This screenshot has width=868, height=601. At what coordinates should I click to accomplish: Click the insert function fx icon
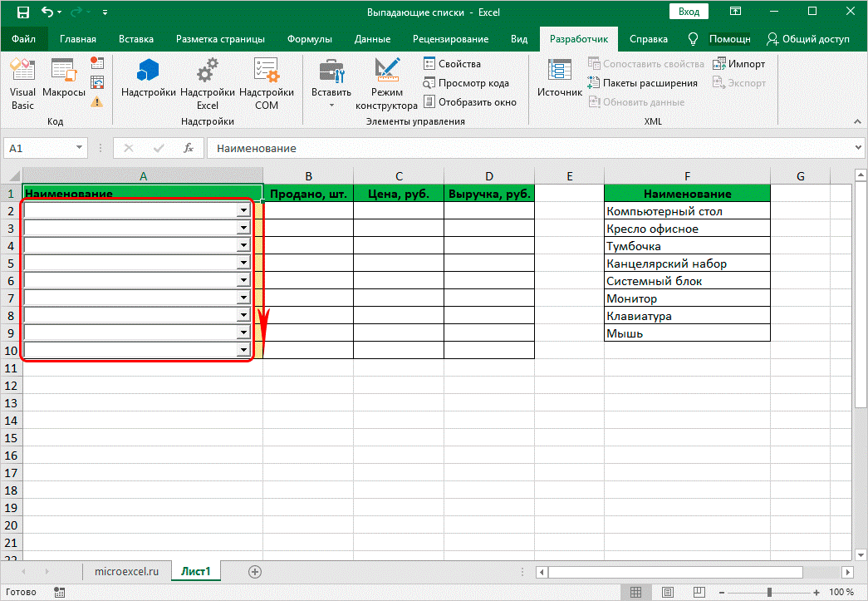click(189, 148)
